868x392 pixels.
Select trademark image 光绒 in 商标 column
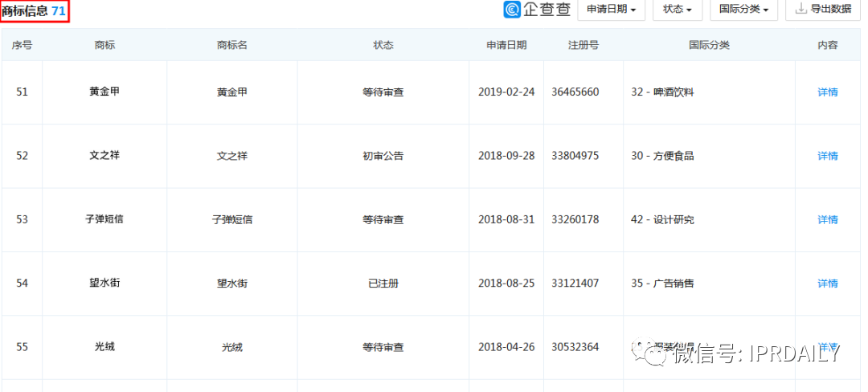(104, 347)
